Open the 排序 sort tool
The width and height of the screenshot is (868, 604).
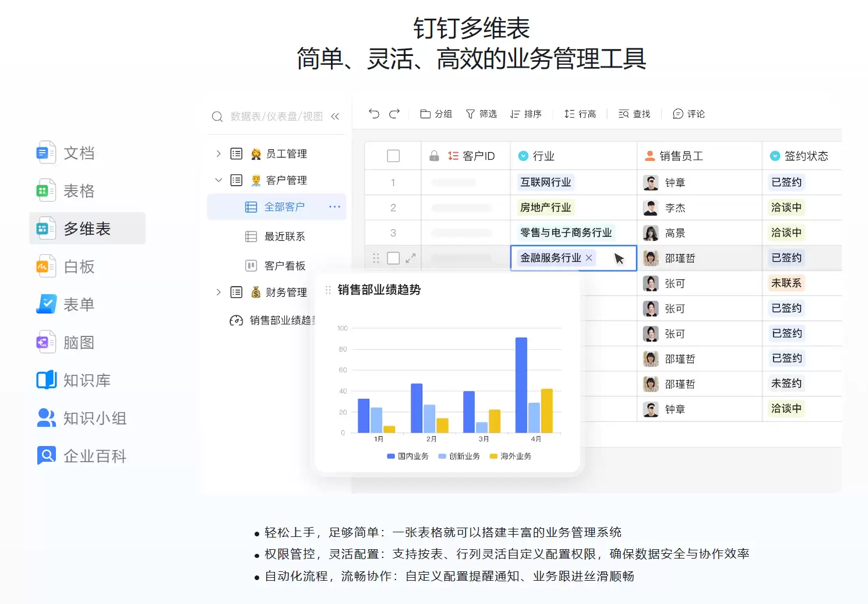(x=526, y=114)
